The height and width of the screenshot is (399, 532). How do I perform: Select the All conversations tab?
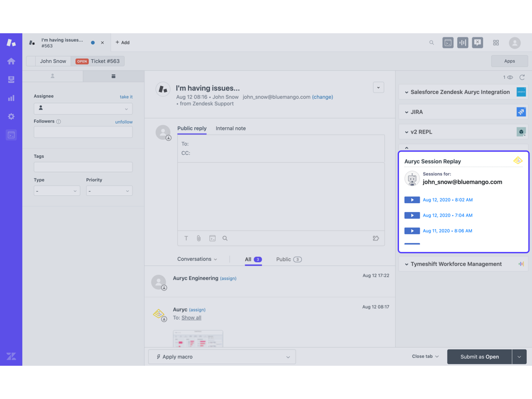[253, 260]
